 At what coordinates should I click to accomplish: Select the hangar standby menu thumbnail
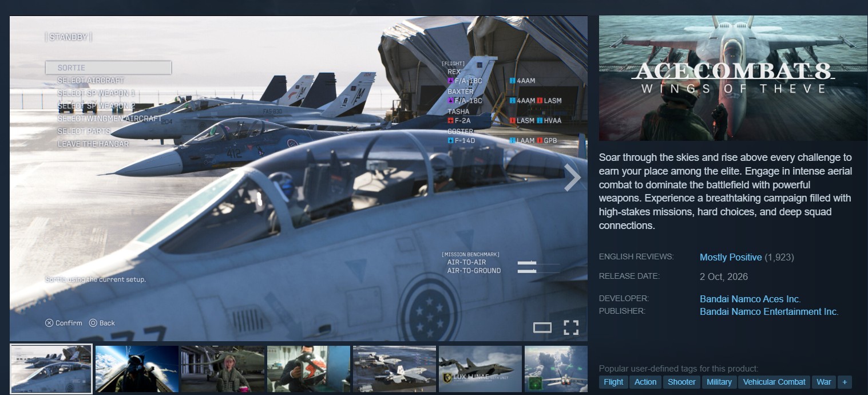point(51,369)
